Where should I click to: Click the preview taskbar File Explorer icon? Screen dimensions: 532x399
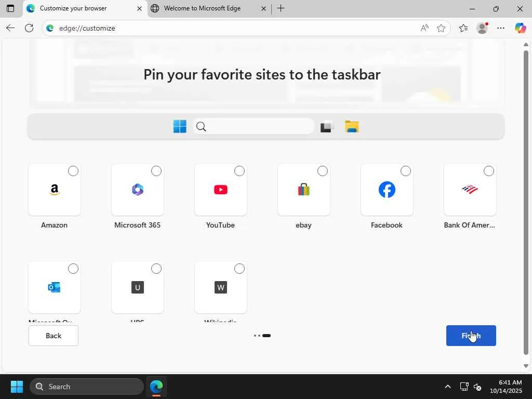click(352, 127)
